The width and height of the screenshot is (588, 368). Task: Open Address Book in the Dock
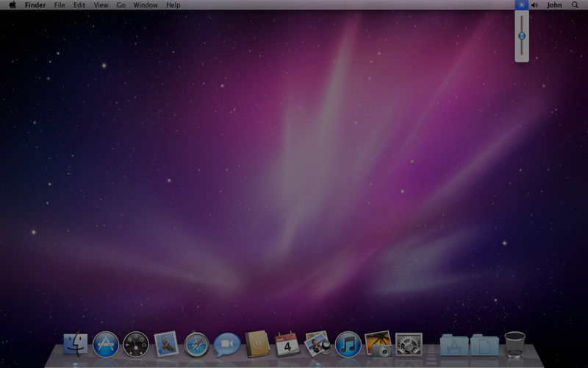click(x=257, y=344)
